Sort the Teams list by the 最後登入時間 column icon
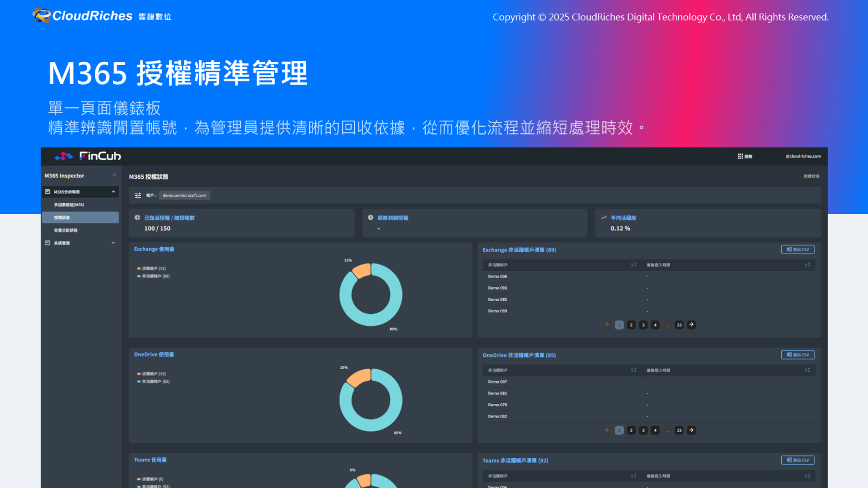 807,476
